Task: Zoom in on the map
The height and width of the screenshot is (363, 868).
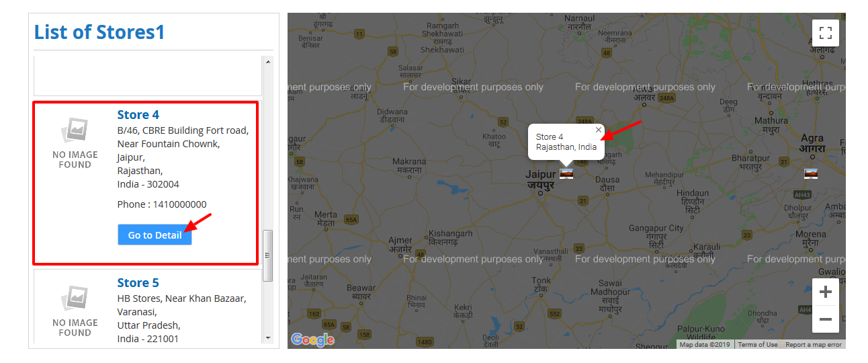Action: coord(826,292)
